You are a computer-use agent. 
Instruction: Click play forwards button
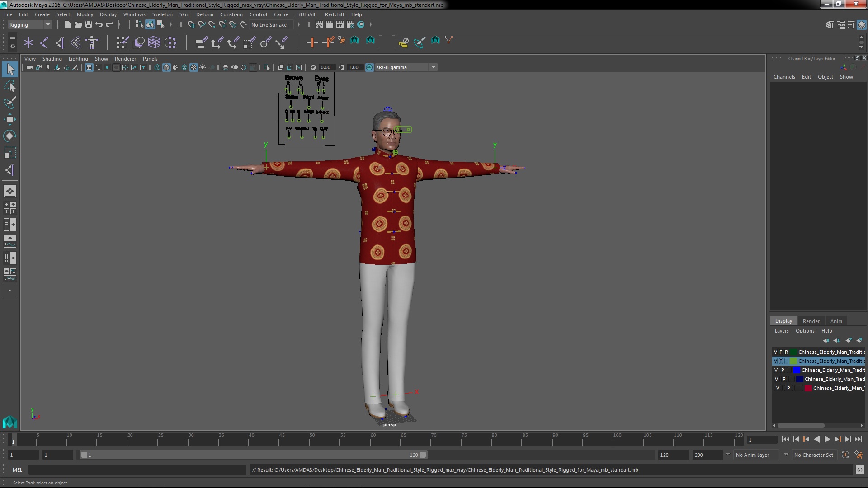tap(827, 439)
